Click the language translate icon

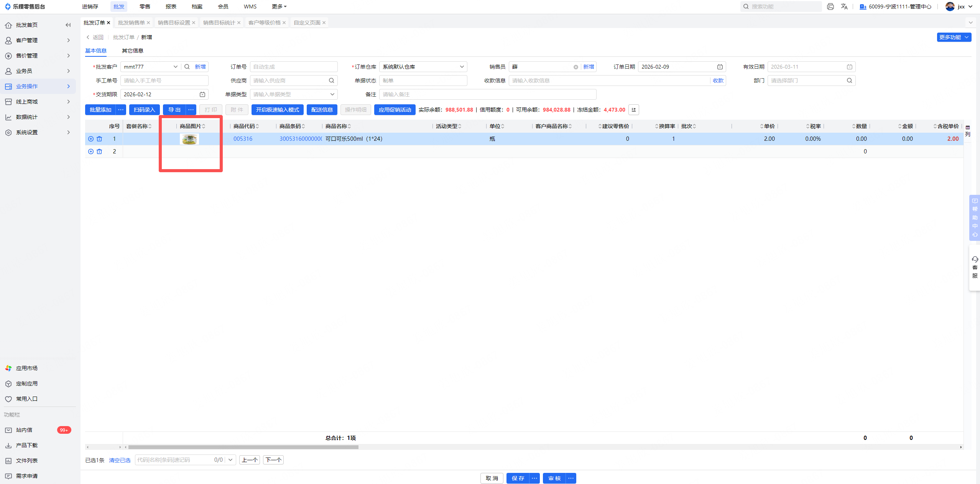pos(844,7)
